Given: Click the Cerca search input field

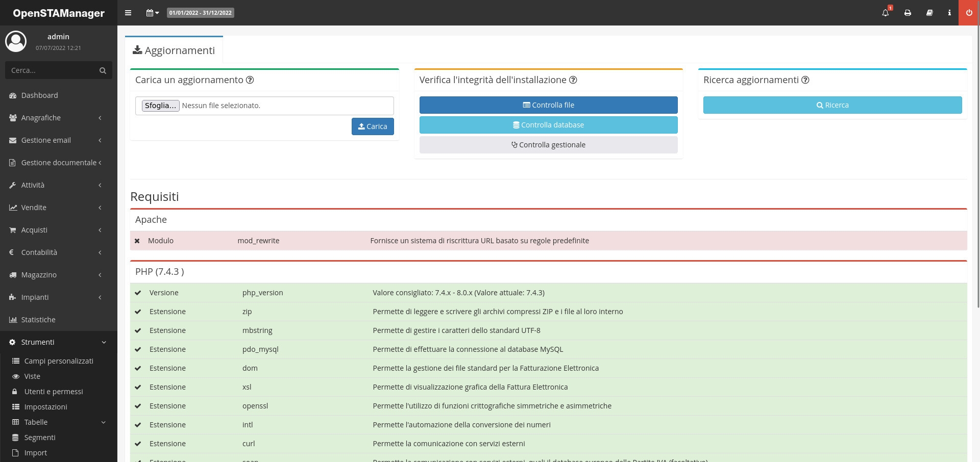Looking at the screenshot, I should click(x=51, y=70).
